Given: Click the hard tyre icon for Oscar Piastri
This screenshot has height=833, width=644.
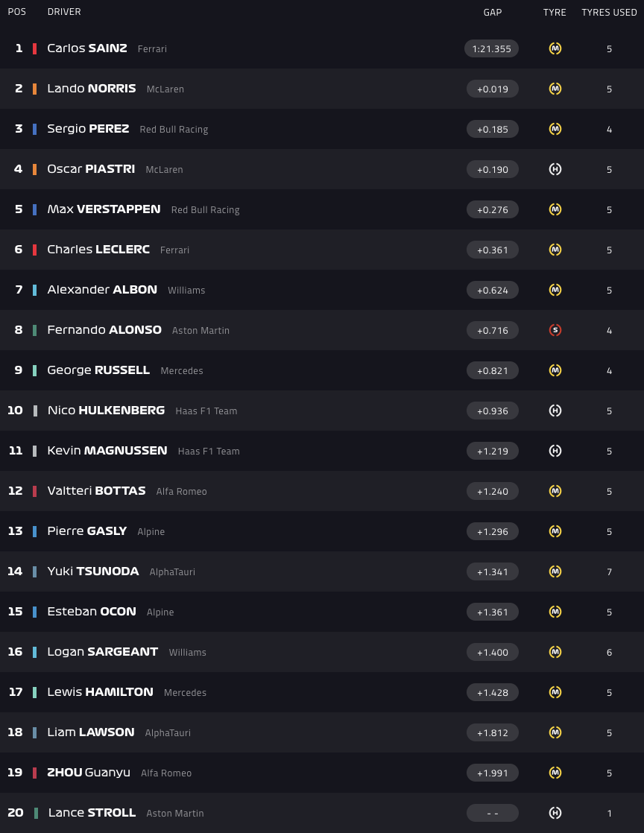Looking at the screenshot, I should coord(555,169).
